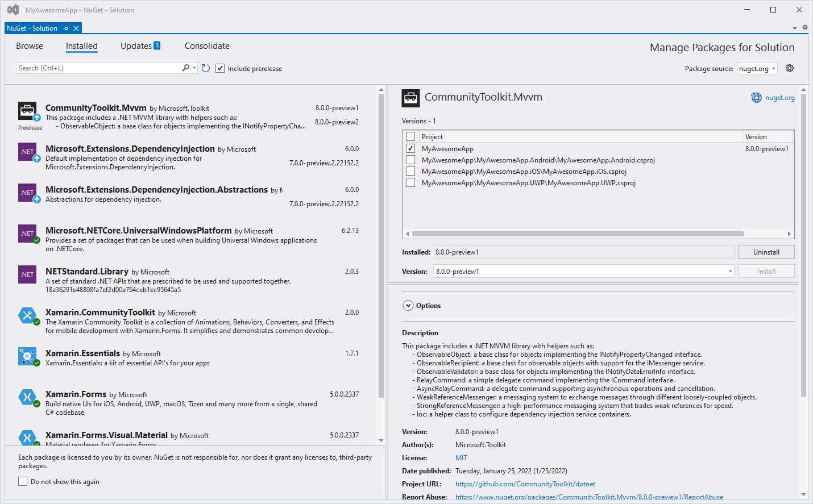Viewport: 813px width, 504px height.
Task: Click the Uninstall button
Action: pos(766,252)
